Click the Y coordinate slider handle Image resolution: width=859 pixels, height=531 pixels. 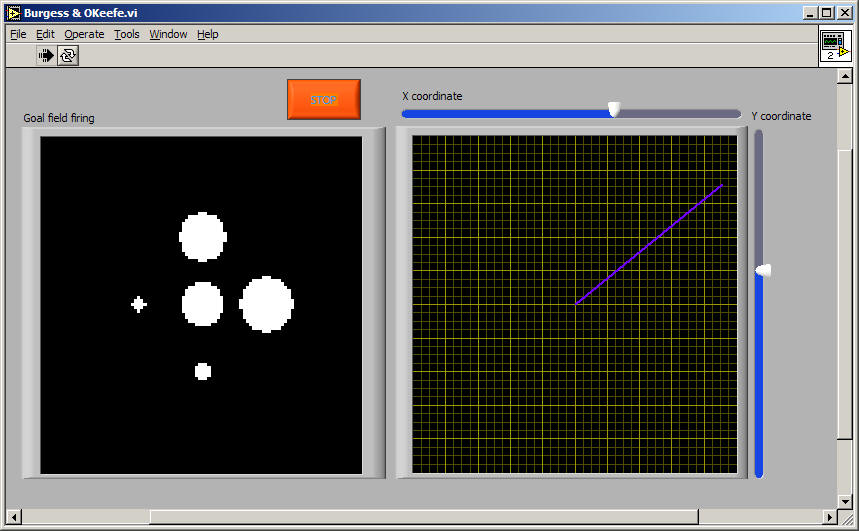click(763, 270)
